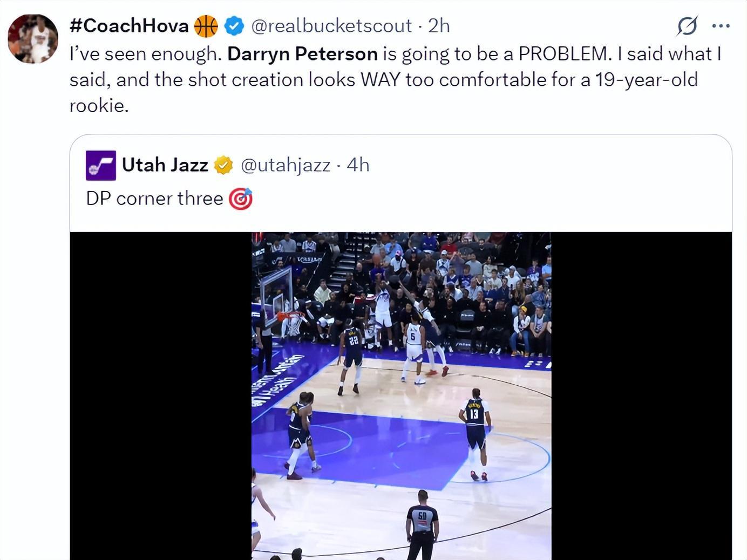Open #CoachHova profile avatar

pyautogui.click(x=32, y=39)
